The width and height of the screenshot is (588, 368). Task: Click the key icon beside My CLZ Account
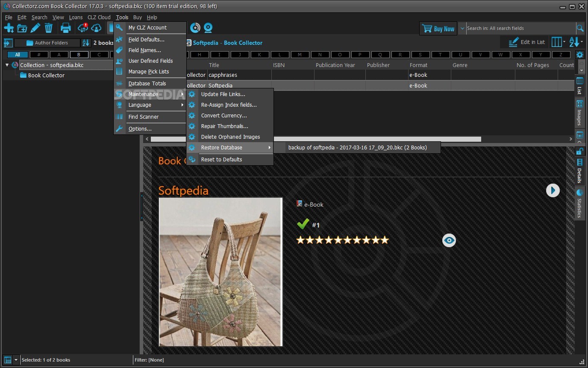click(x=119, y=28)
